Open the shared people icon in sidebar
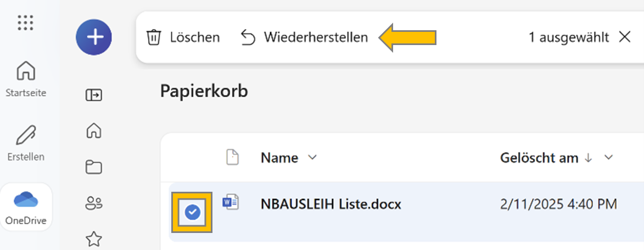644x250 pixels. [94, 203]
